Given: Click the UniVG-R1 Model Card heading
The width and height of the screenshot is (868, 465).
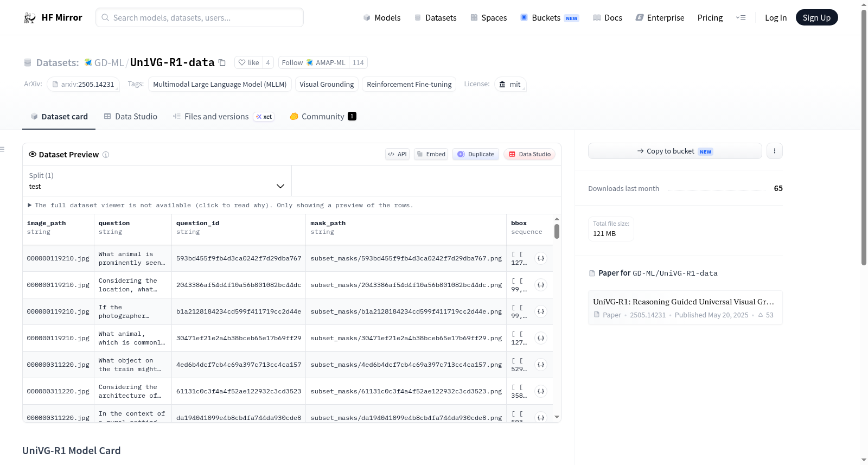Looking at the screenshot, I should click(72, 450).
